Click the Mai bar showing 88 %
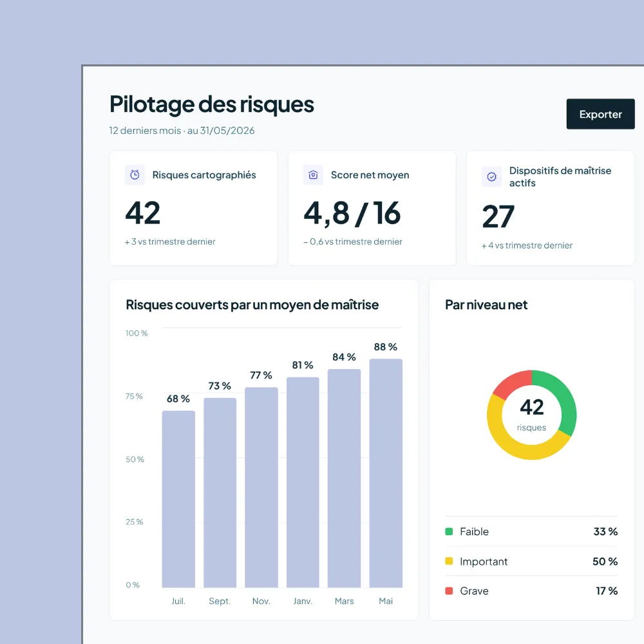 point(386,473)
